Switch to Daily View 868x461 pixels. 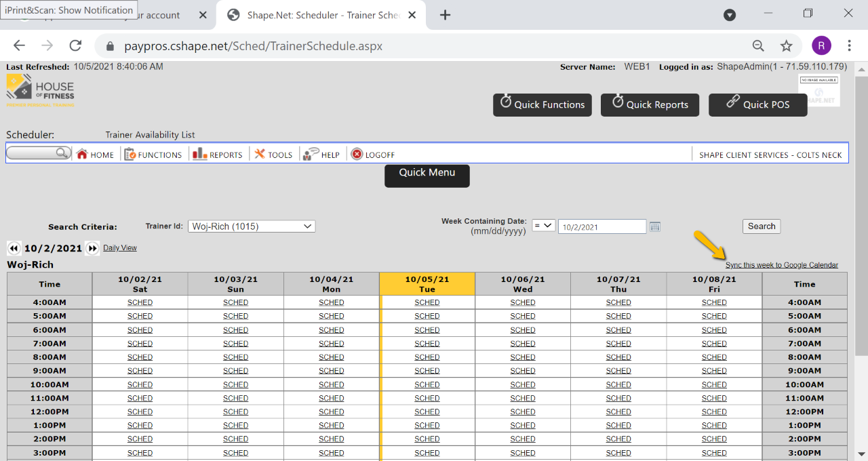tap(120, 247)
